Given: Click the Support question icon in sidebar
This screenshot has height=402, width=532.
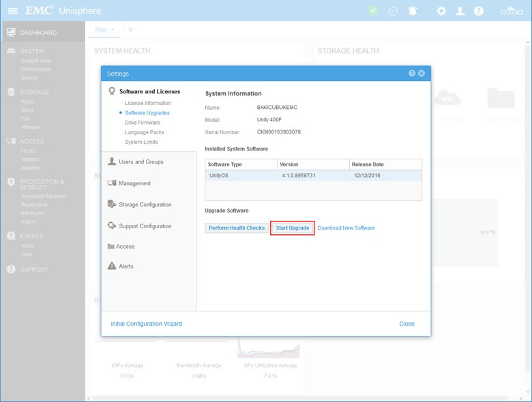Looking at the screenshot, I should coord(11,269).
